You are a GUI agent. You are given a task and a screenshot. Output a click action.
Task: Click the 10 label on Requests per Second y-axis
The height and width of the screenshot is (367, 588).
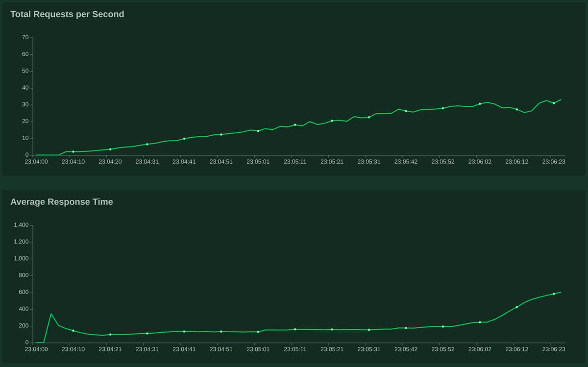(25, 138)
